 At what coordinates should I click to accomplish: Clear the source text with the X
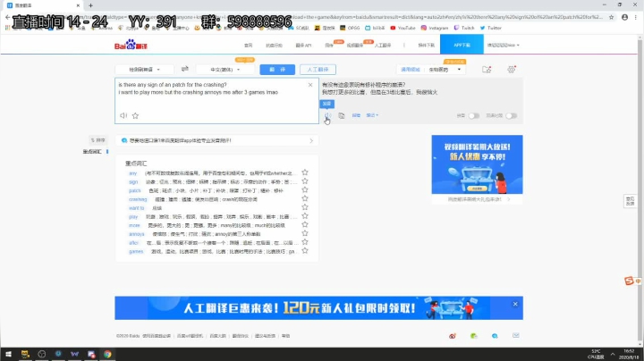(x=310, y=85)
